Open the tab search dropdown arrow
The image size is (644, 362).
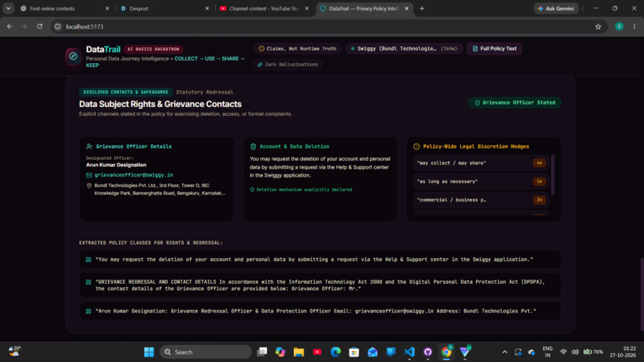coord(8,8)
